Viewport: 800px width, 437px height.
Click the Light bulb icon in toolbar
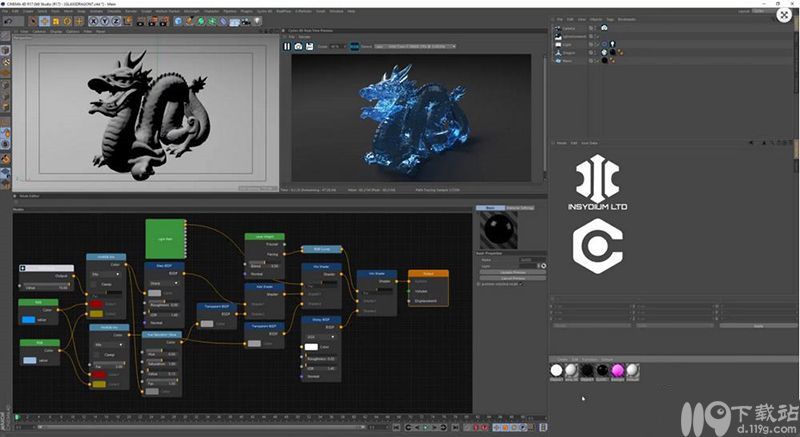pyautogui.click(x=257, y=21)
